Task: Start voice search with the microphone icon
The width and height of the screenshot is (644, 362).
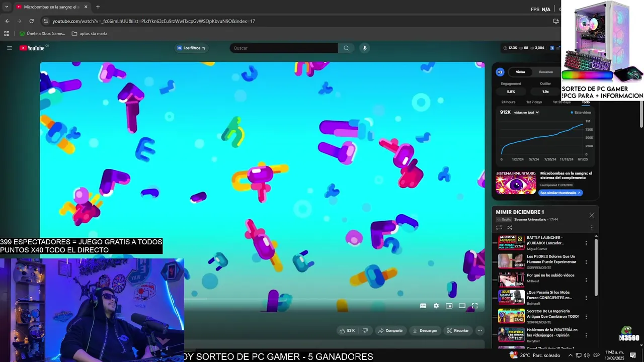Action: [x=365, y=48]
